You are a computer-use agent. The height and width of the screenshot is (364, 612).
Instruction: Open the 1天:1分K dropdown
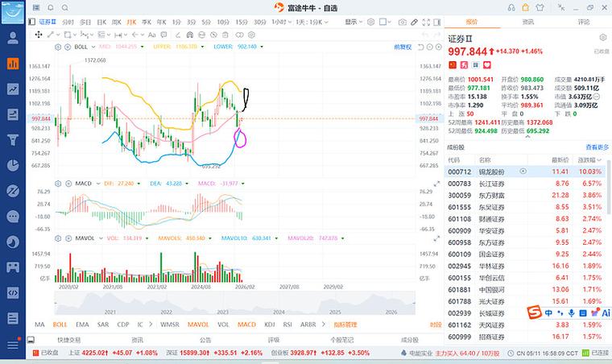coord(312,23)
